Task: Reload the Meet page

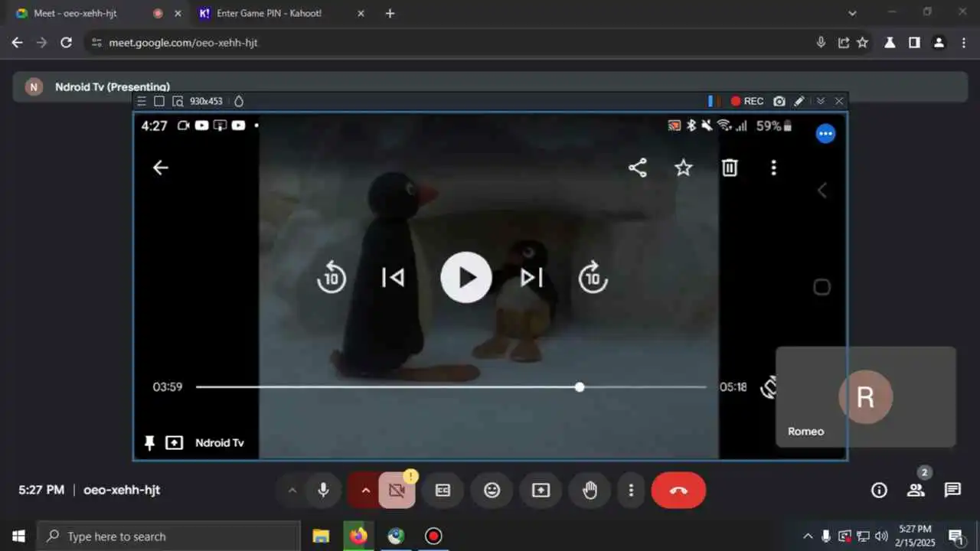Action: [x=67, y=43]
